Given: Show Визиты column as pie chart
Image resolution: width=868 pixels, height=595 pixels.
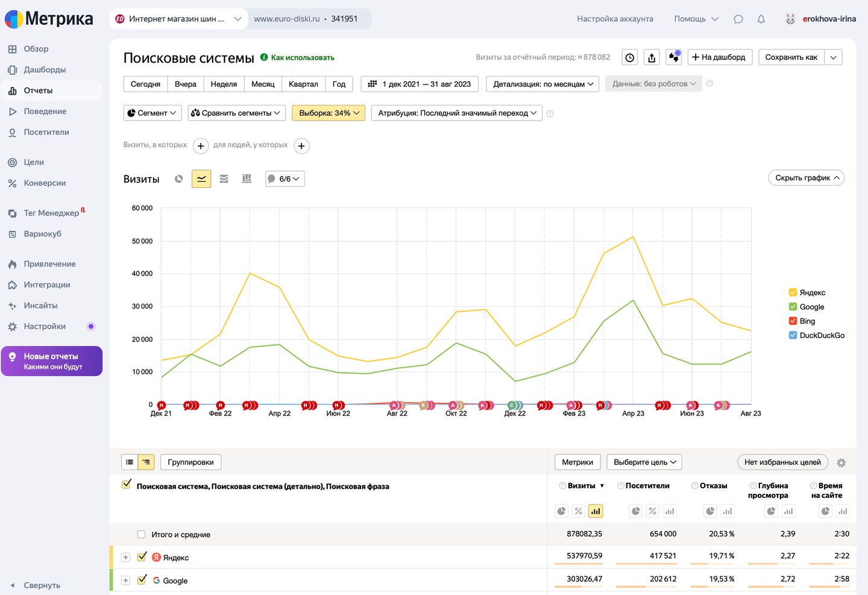Looking at the screenshot, I should tap(562, 511).
